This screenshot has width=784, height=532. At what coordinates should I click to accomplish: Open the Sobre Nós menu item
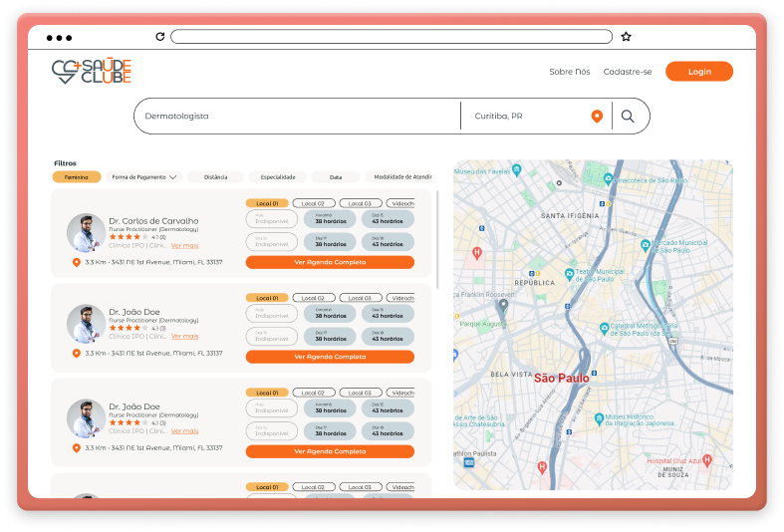pyautogui.click(x=569, y=72)
